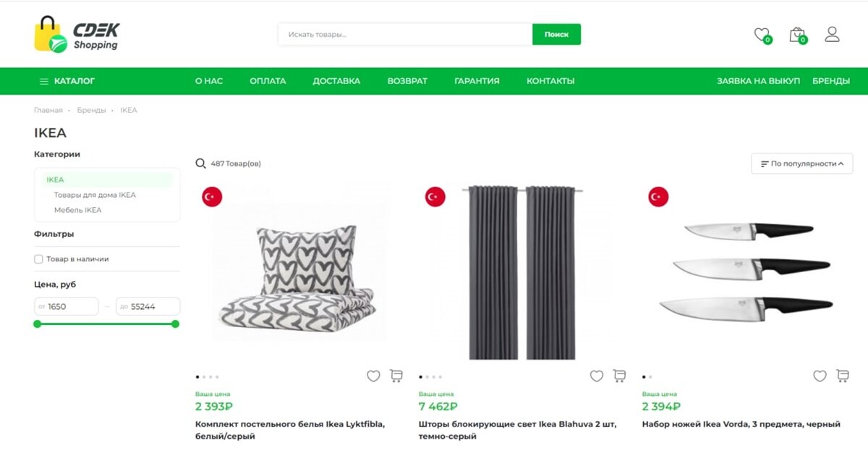Add Lyktfibla bedding set to cart
The height and width of the screenshot is (456, 868).
pos(396,376)
